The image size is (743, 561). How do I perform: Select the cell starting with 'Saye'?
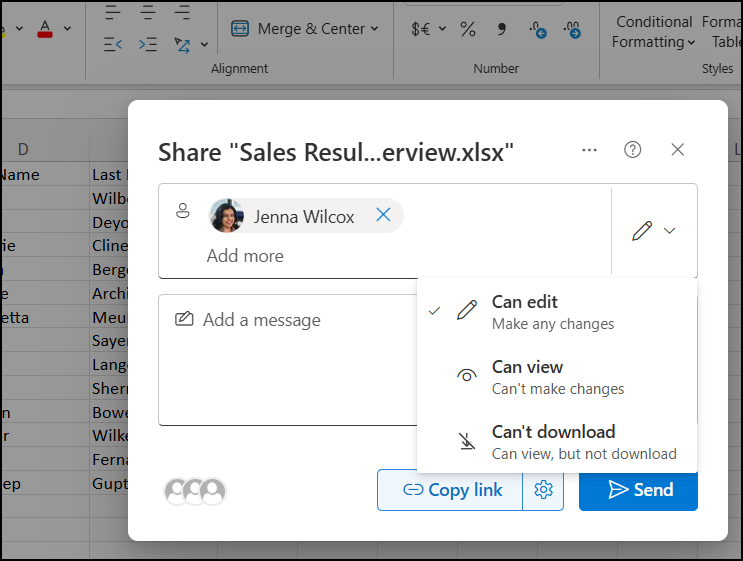(x=109, y=341)
